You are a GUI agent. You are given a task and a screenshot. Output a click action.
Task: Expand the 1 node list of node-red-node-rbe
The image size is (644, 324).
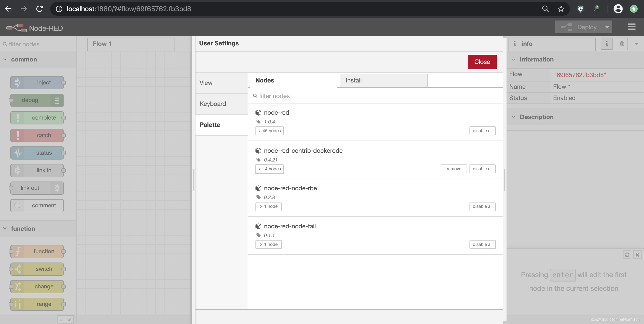coord(269,206)
